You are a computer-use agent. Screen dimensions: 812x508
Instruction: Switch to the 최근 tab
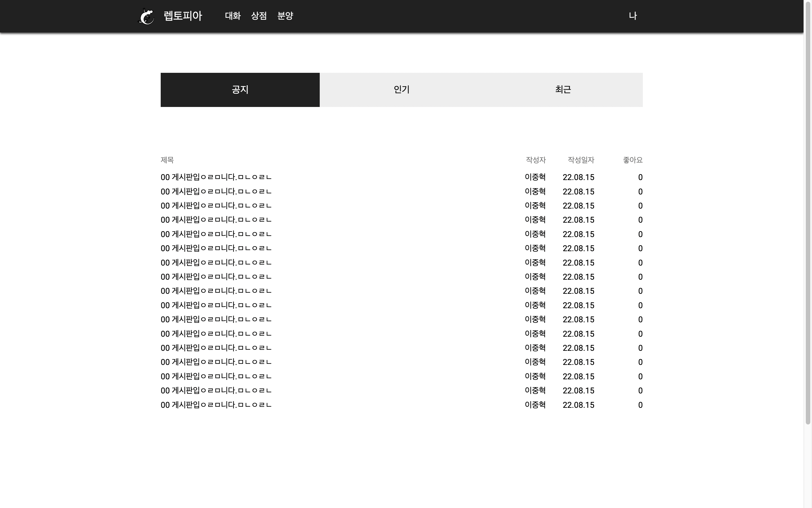click(563, 90)
